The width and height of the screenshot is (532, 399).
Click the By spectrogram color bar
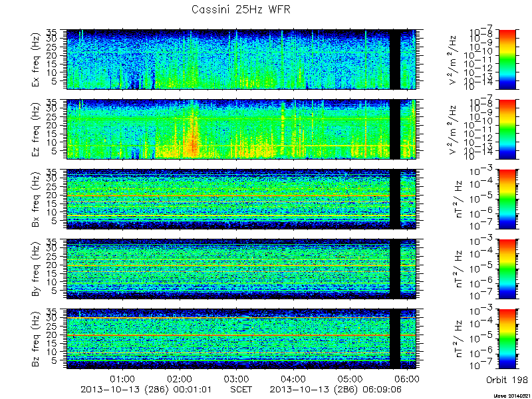[x=507, y=269]
